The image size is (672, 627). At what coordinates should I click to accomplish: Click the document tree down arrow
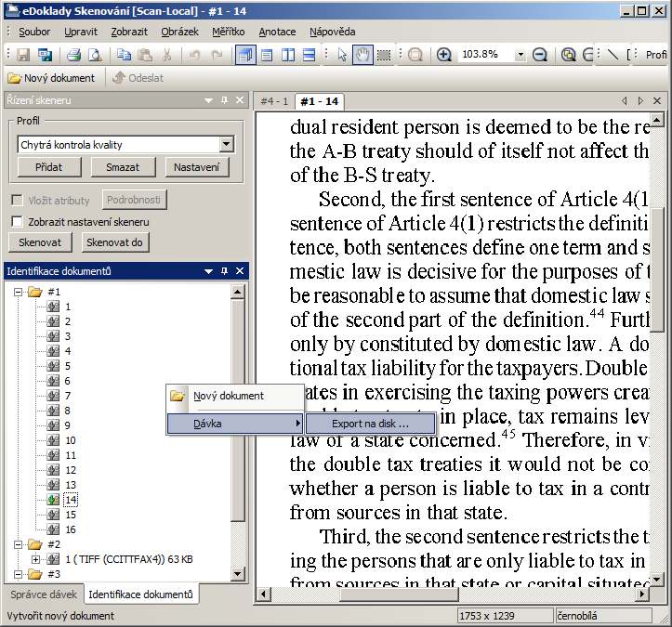237,573
